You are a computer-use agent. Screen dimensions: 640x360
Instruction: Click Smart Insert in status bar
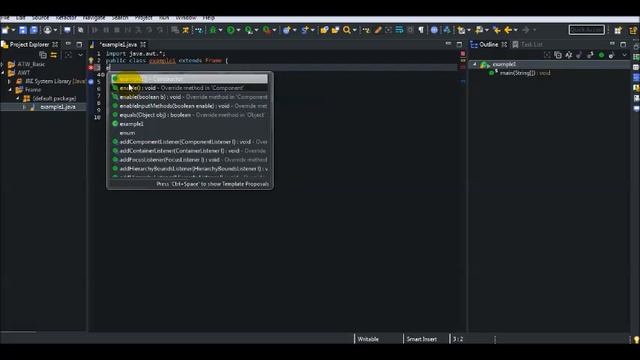pyautogui.click(x=421, y=339)
